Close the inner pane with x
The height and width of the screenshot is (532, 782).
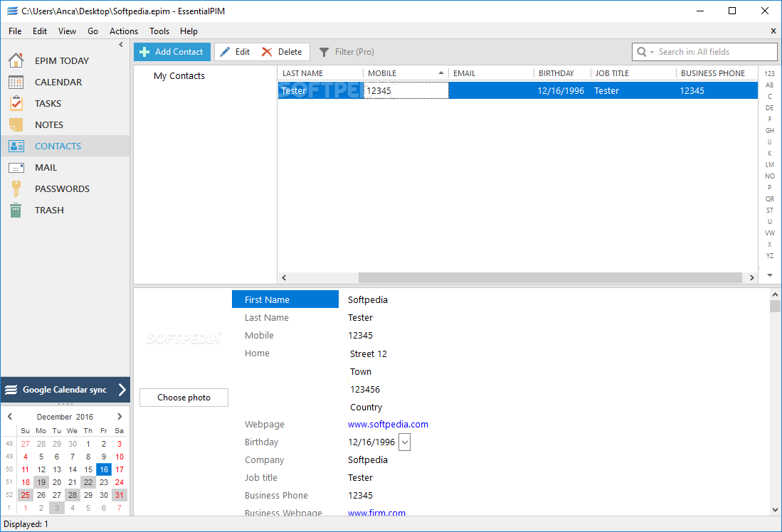point(773,31)
